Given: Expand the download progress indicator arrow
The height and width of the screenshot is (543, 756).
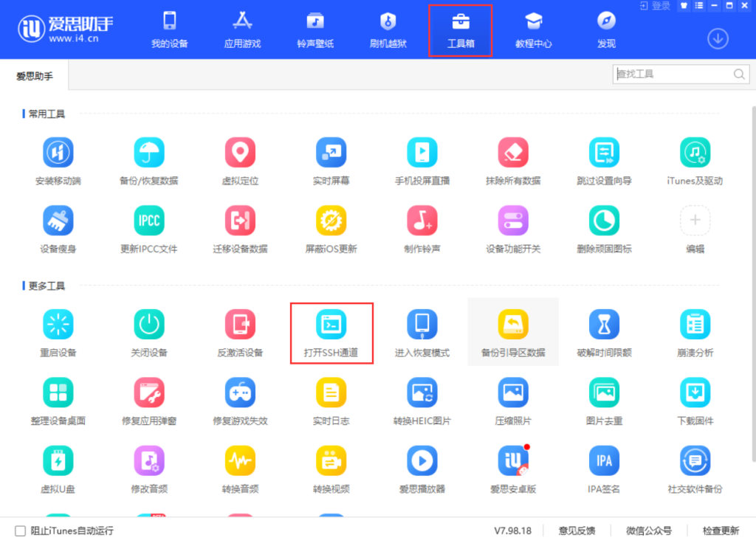Looking at the screenshot, I should pyautogui.click(x=718, y=38).
